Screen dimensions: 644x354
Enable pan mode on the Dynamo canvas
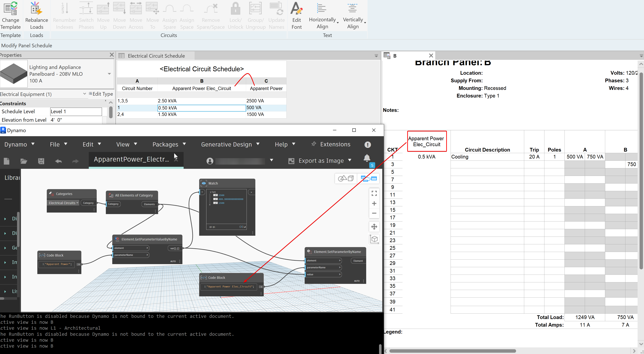point(374,227)
